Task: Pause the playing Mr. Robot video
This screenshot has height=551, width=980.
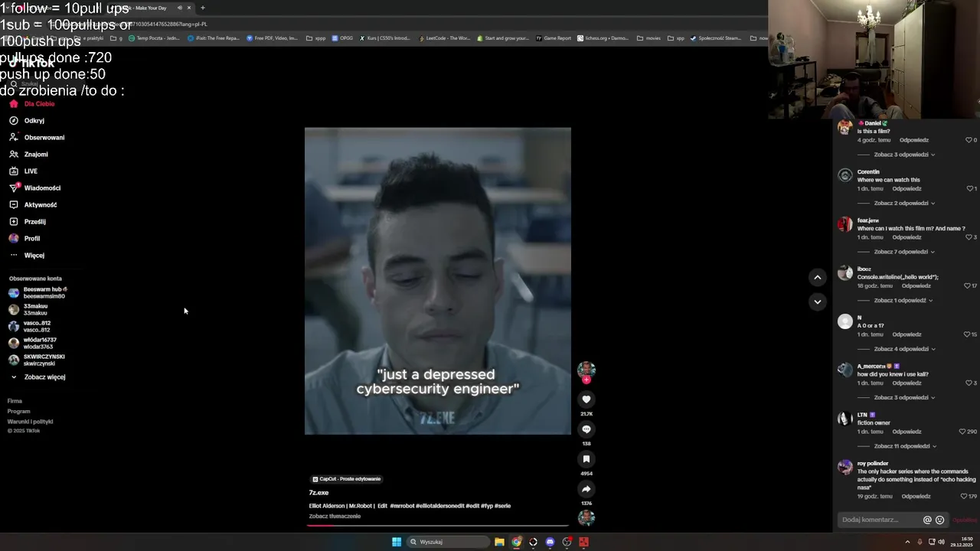Action: tap(438, 281)
